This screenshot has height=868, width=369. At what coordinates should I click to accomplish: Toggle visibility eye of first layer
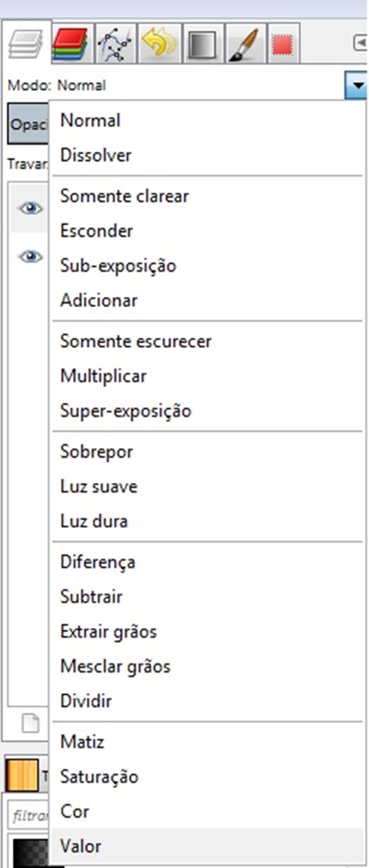click(x=31, y=208)
